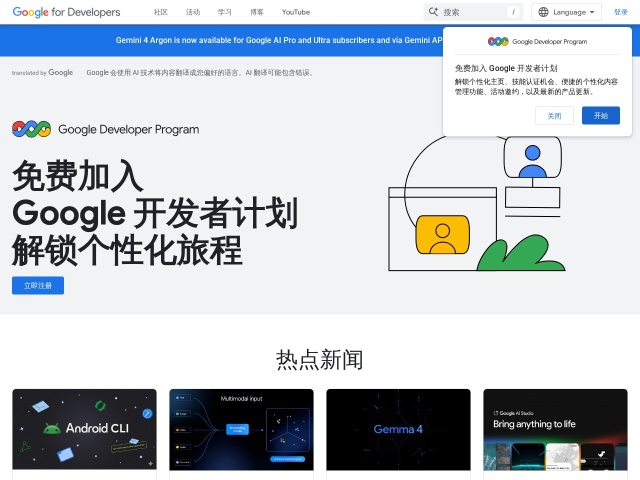
Task: Open the Gemini 4 Argon announcement banner
Action: click(x=278, y=40)
